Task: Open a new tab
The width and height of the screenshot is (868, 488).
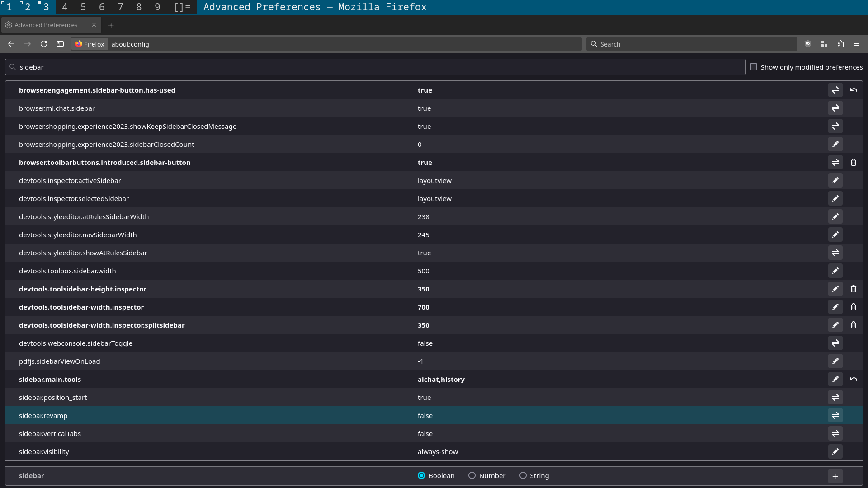Action: click(111, 25)
